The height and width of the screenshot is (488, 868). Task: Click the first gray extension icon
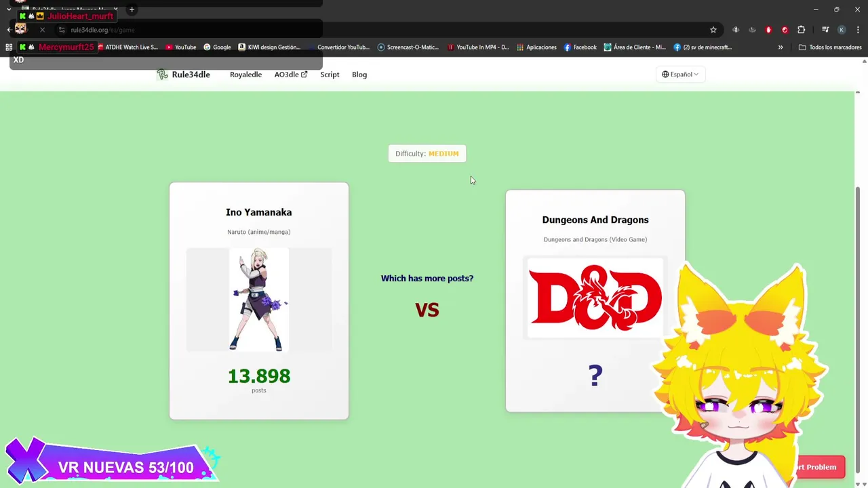point(736,30)
